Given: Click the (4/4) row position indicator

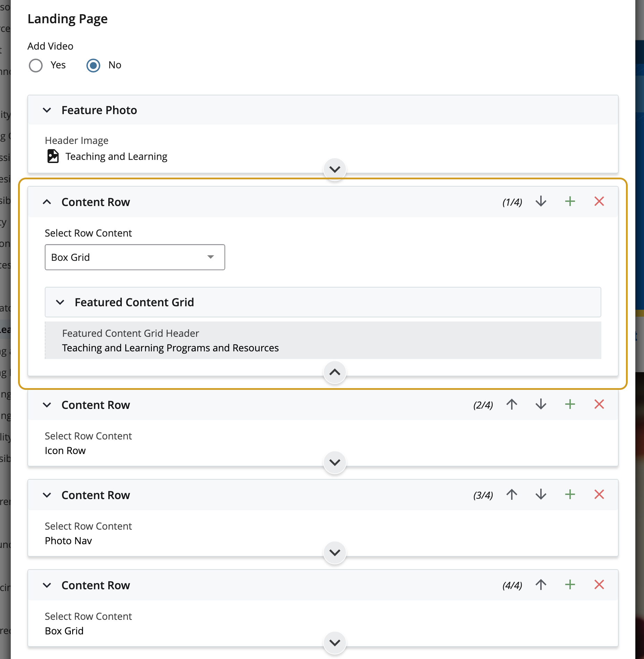Looking at the screenshot, I should pos(512,585).
